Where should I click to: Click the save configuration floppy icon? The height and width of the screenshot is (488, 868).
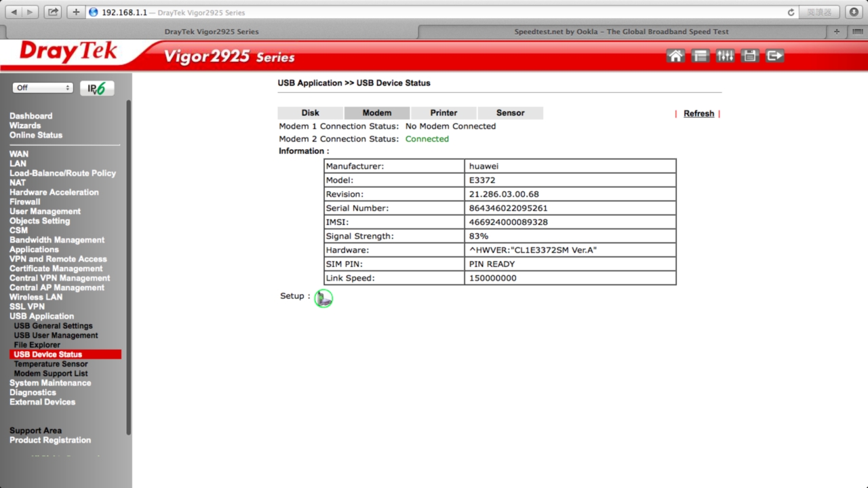tap(750, 56)
